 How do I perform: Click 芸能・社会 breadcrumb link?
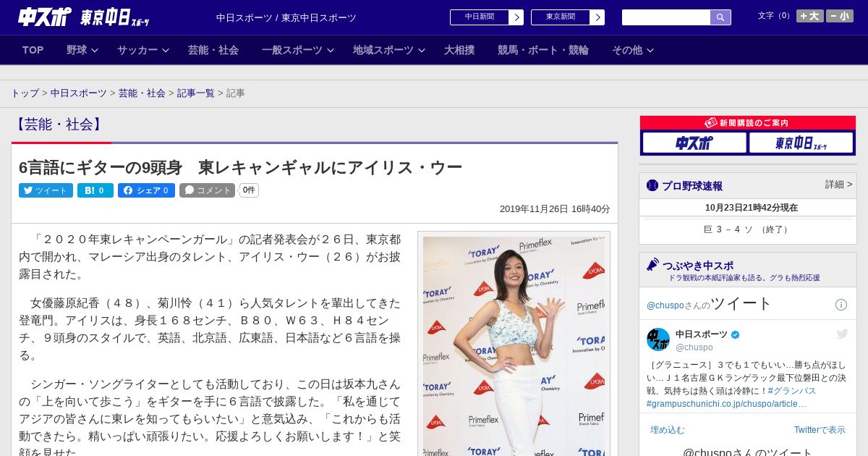coord(142,93)
